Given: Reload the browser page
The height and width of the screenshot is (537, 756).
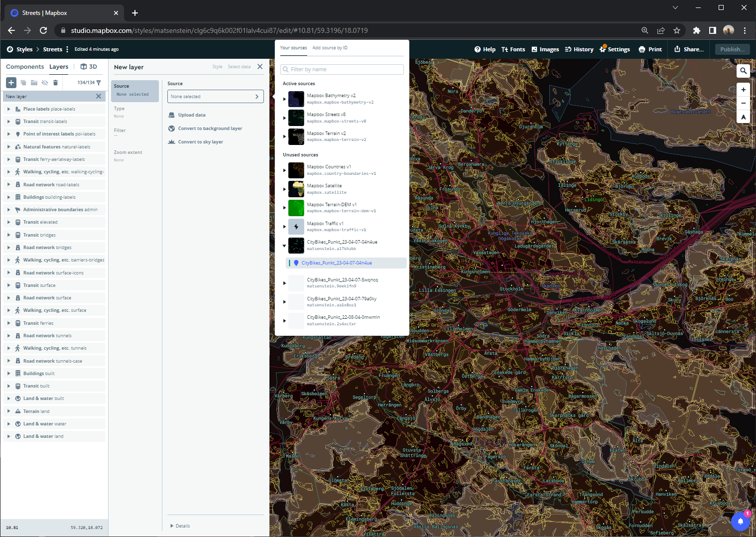Looking at the screenshot, I should (x=43, y=30).
